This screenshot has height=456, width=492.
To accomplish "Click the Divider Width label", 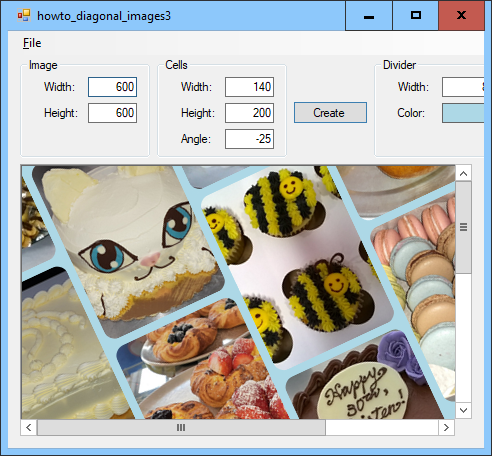I will 413,87.
